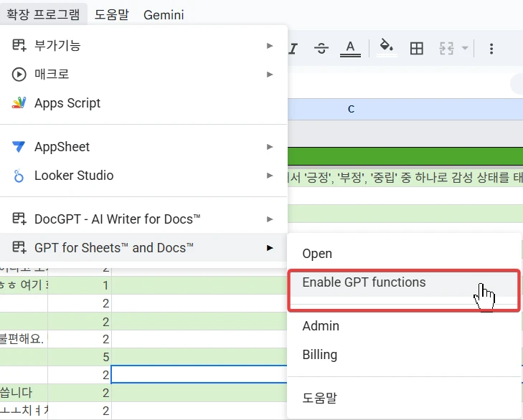Open the three-dot more options menu

click(491, 49)
